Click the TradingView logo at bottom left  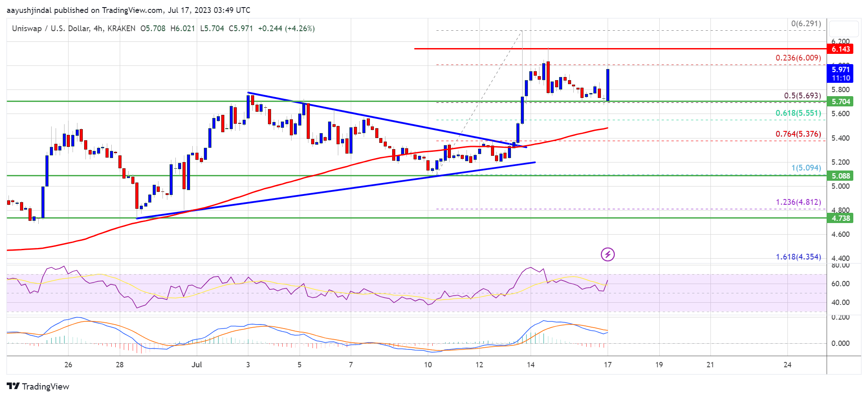(x=38, y=386)
